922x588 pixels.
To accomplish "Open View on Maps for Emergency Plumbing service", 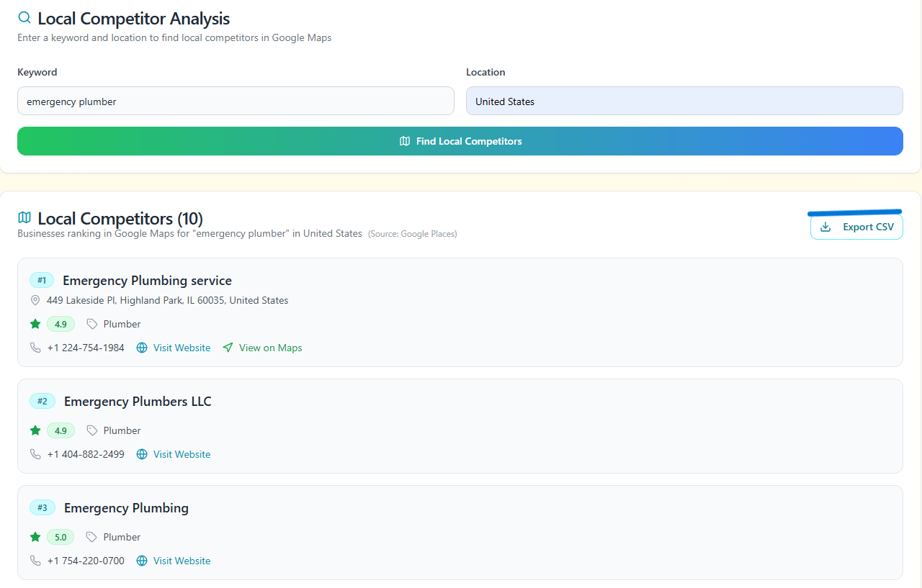I will [270, 348].
